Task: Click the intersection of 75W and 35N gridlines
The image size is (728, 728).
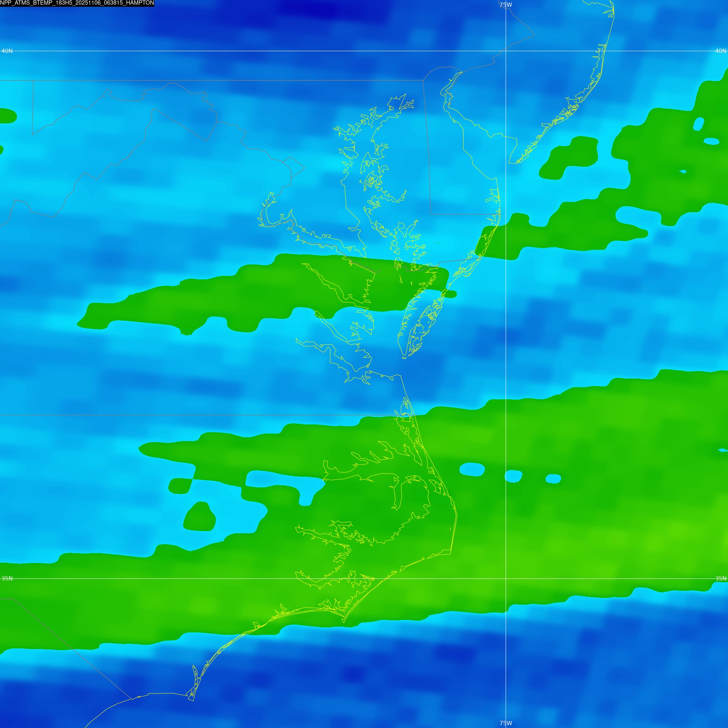Action: pos(506,578)
